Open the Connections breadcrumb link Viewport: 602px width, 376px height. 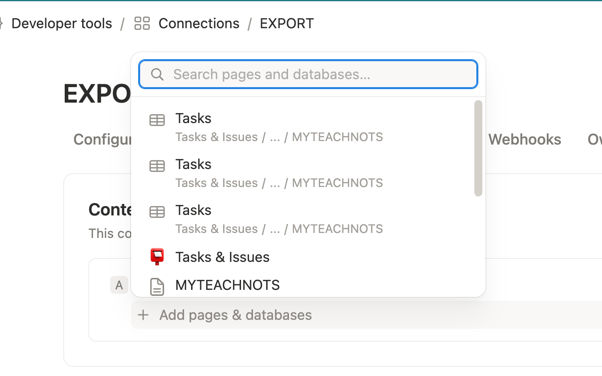tap(199, 23)
